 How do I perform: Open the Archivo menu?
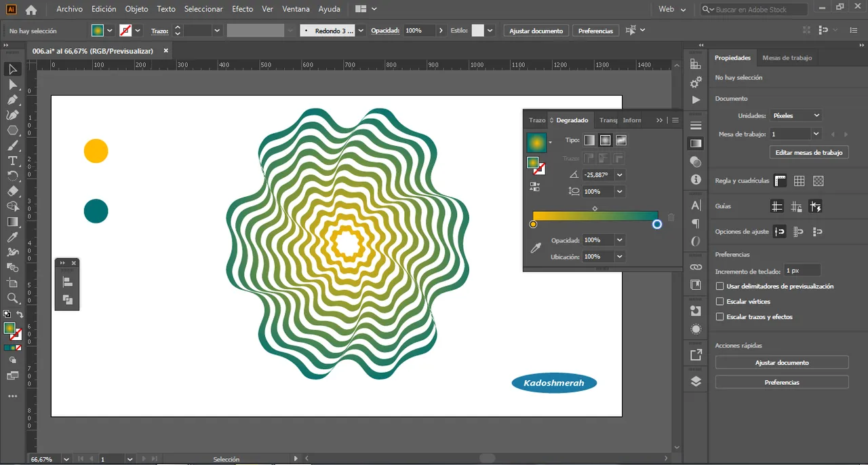[69, 10]
